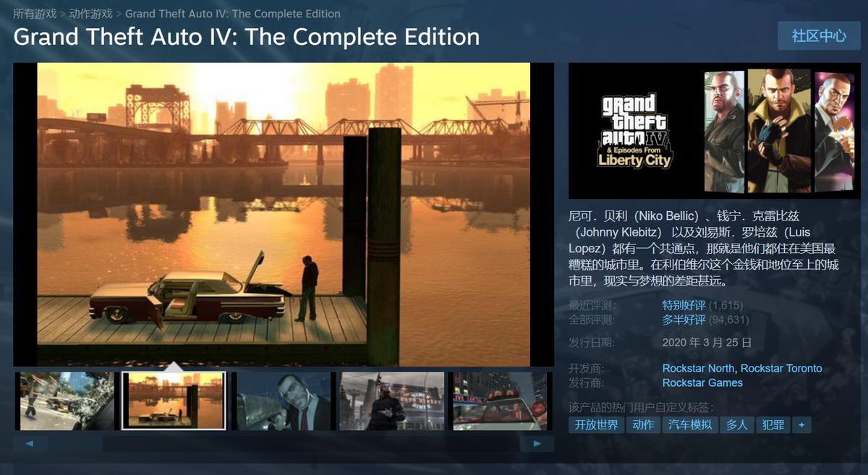Open the 动作游戏 breadcrumb category

click(91, 14)
